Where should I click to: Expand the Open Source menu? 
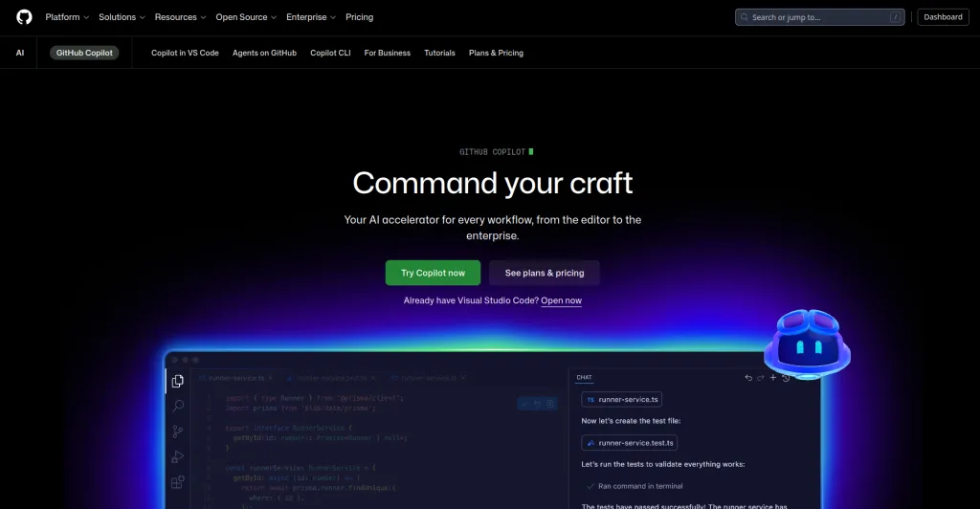pos(246,17)
